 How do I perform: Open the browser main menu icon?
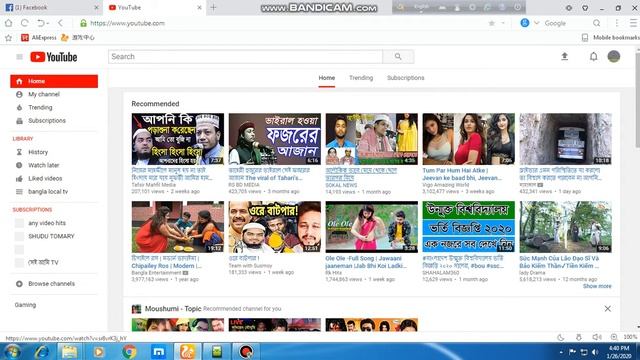click(x=633, y=23)
